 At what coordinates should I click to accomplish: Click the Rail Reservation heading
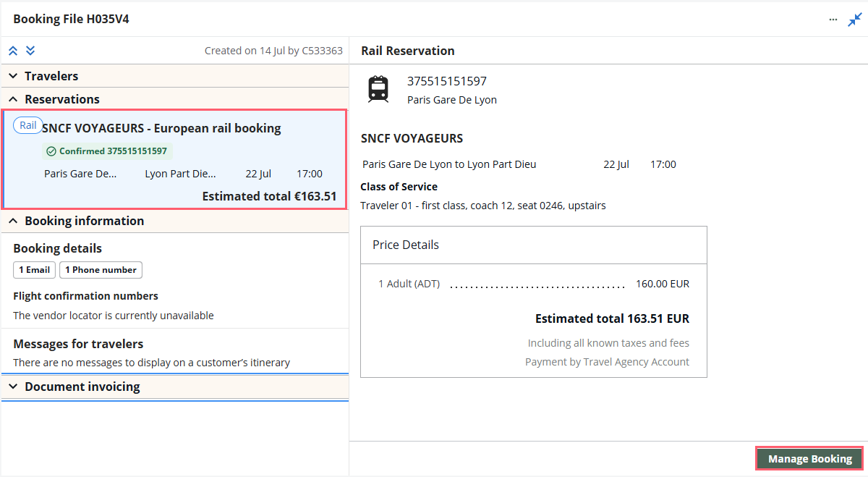408,51
